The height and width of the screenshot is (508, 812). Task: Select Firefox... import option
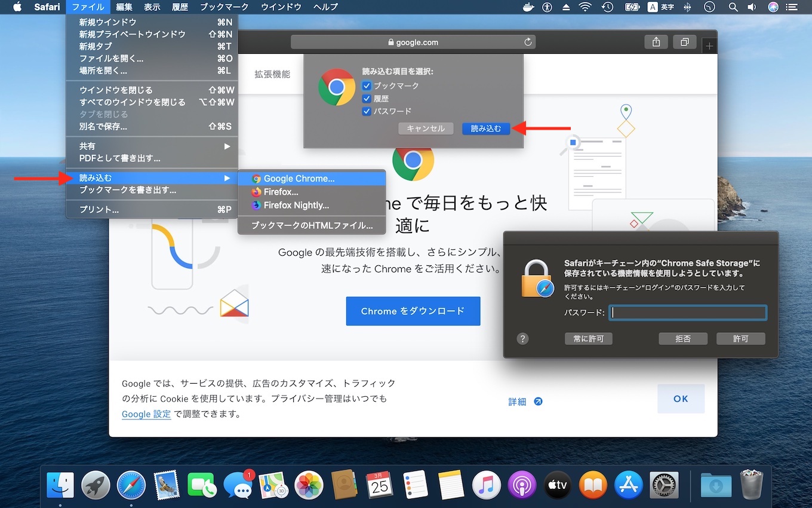tap(312, 192)
